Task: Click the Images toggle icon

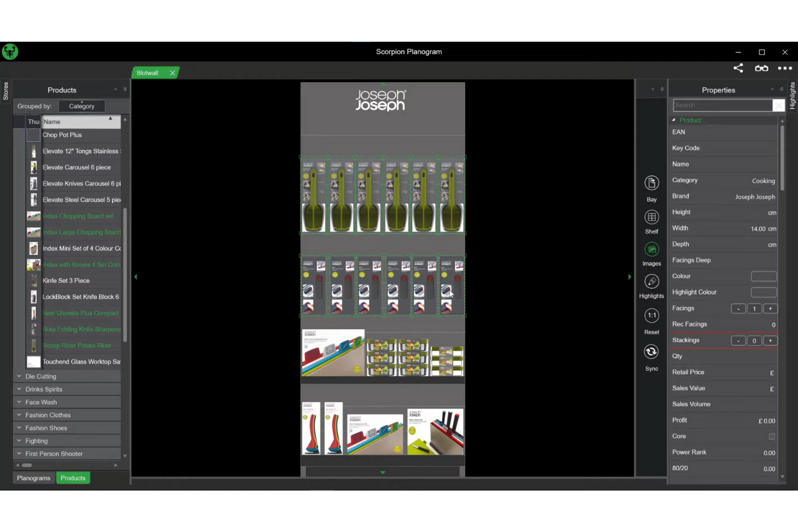Action: pos(651,250)
